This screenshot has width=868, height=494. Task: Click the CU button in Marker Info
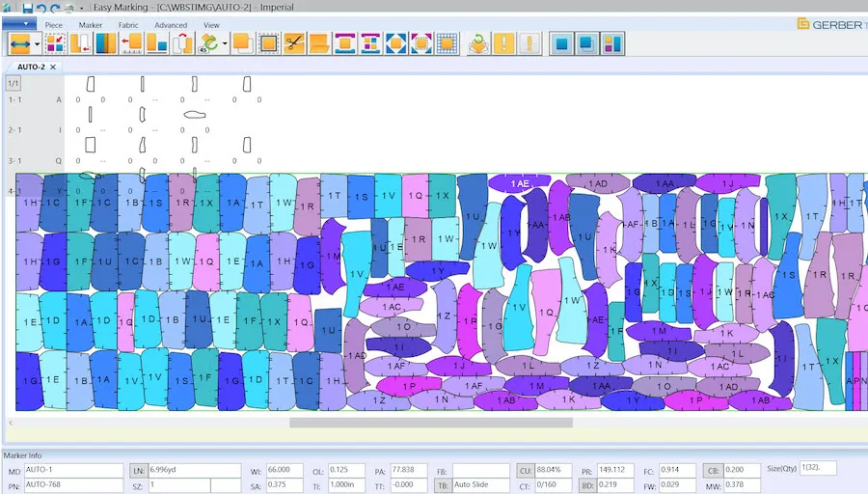526,470
